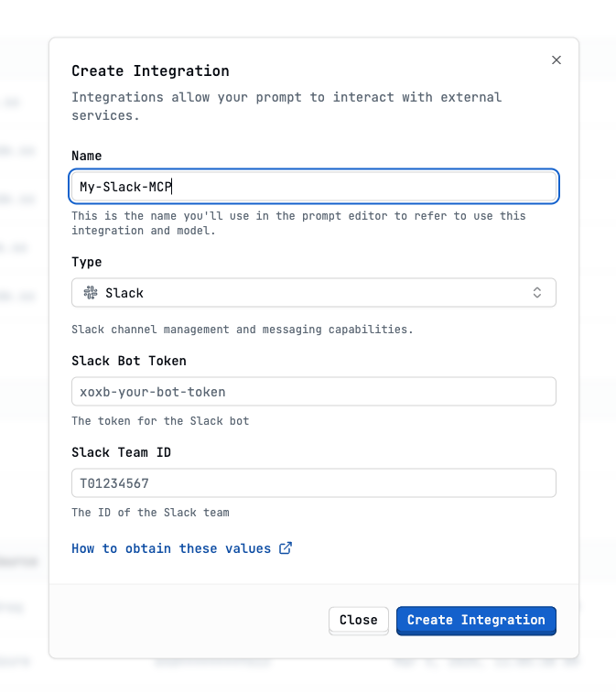Close the dialog with the X icon

[x=557, y=60]
